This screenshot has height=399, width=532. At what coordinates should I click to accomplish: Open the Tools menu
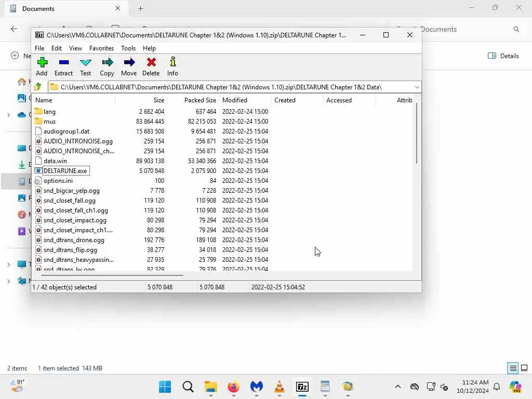(x=128, y=48)
